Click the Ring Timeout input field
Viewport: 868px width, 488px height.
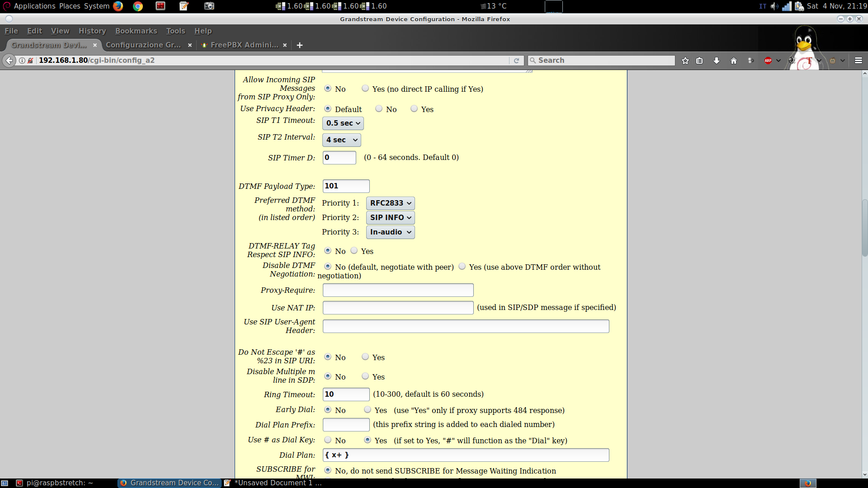point(346,394)
